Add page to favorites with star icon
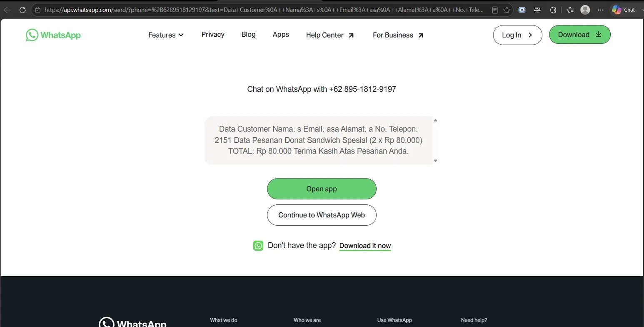The image size is (644, 327). pyautogui.click(x=507, y=10)
